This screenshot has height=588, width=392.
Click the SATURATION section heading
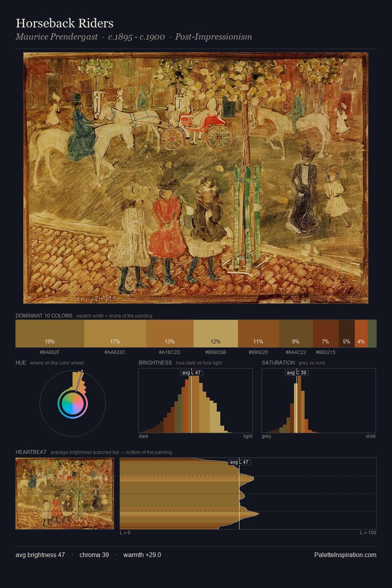(278, 363)
